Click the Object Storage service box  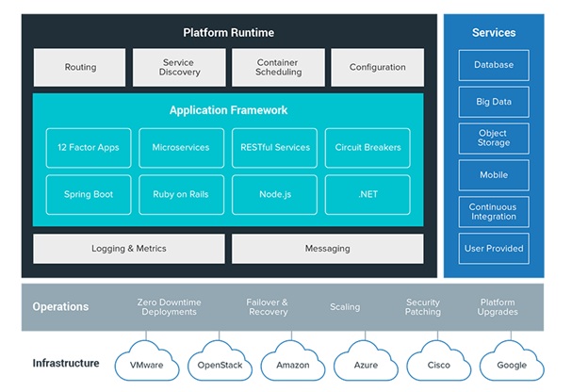494,139
